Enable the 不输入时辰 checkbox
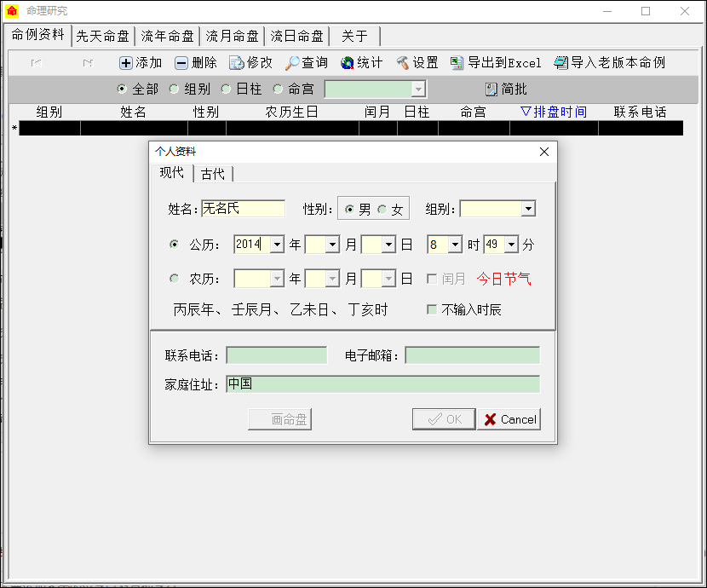 click(432, 309)
